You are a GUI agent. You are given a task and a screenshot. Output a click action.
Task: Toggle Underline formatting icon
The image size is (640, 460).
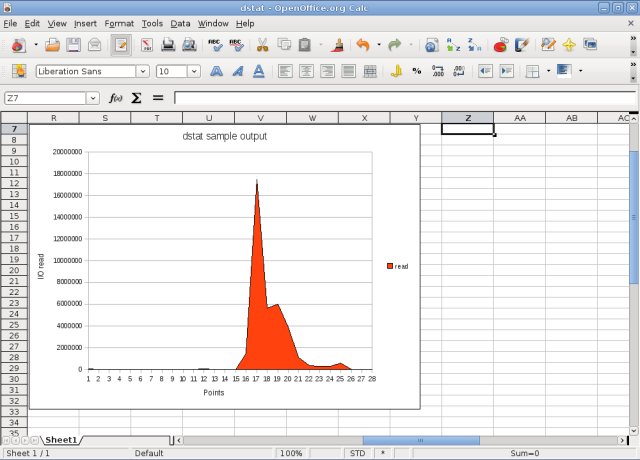click(258, 71)
